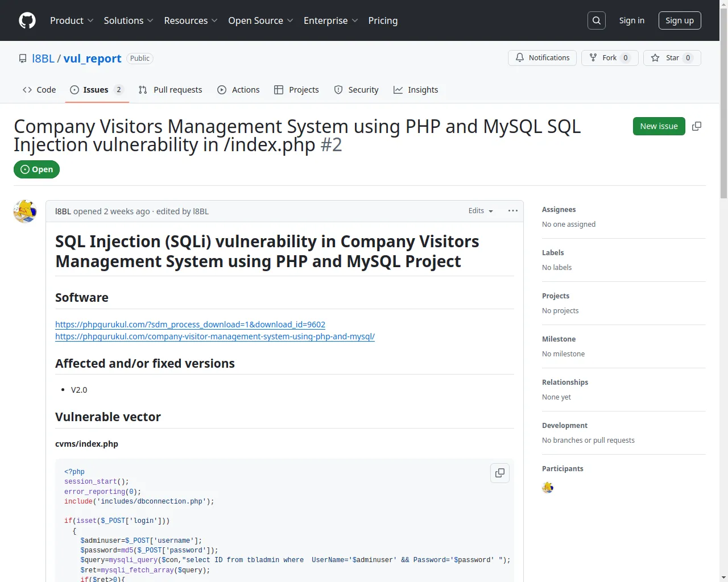Viewport: 728px width, 582px height.
Task: Open the Edits history dropdown
Action: [481, 211]
